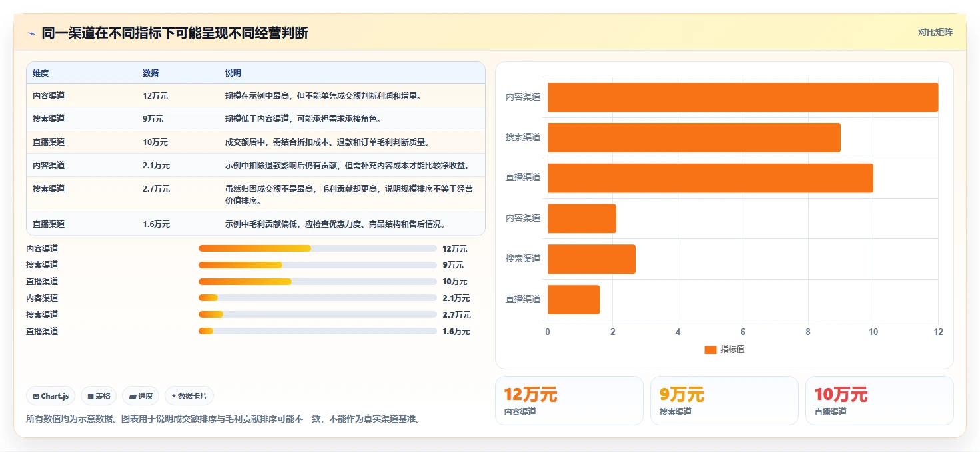Click the 对比矩阵 label in the header
Image resolution: width=980 pixels, height=452 pixels.
(935, 32)
